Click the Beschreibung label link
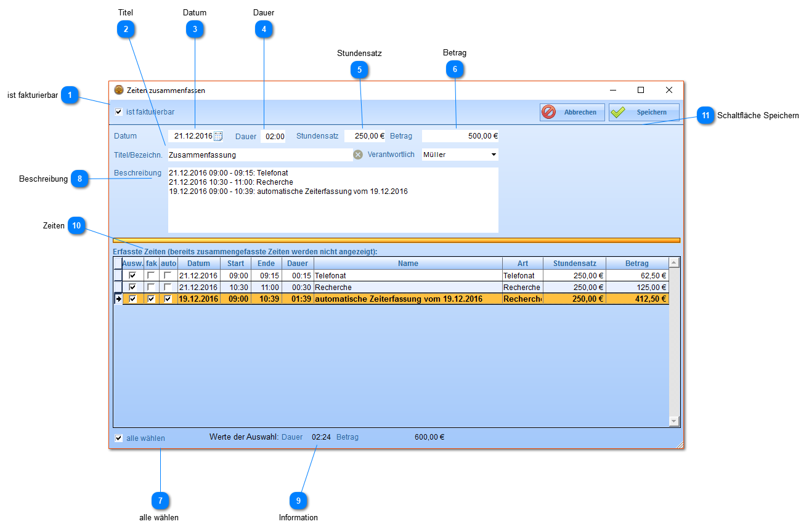The height and width of the screenshot is (532, 809). pyautogui.click(x=137, y=173)
